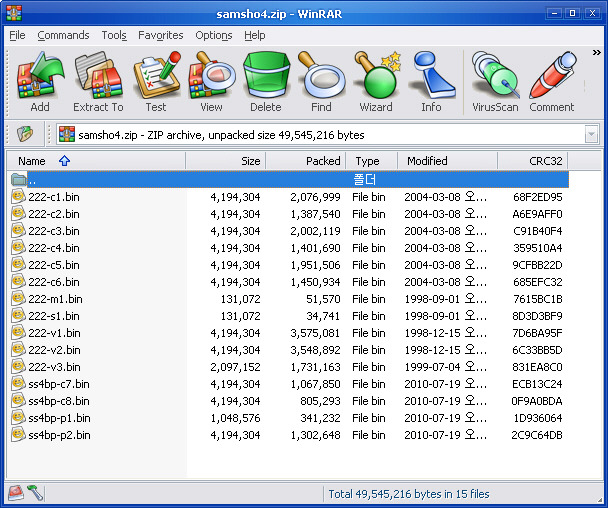The height and width of the screenshot is (508, 608).
Task: Select file ss4bp-c7.bin
Action: pos(289,384)
